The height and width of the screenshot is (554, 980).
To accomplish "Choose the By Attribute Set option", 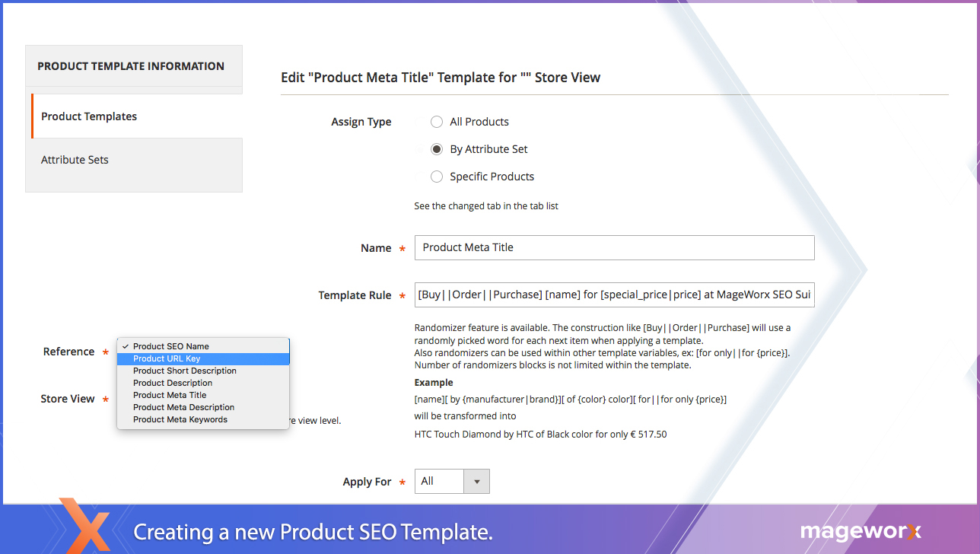I will coord(437,149).
